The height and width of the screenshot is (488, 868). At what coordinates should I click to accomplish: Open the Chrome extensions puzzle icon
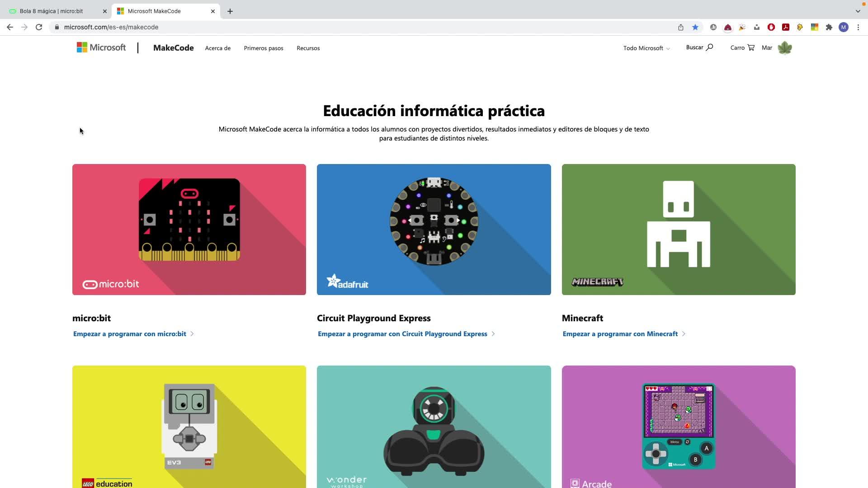point(829,27)
